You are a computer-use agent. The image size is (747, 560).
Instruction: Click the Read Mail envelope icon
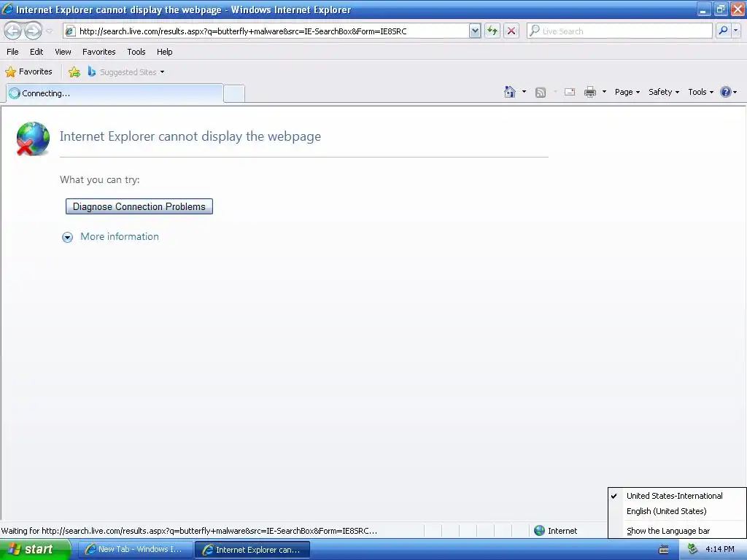pos(570,92)
